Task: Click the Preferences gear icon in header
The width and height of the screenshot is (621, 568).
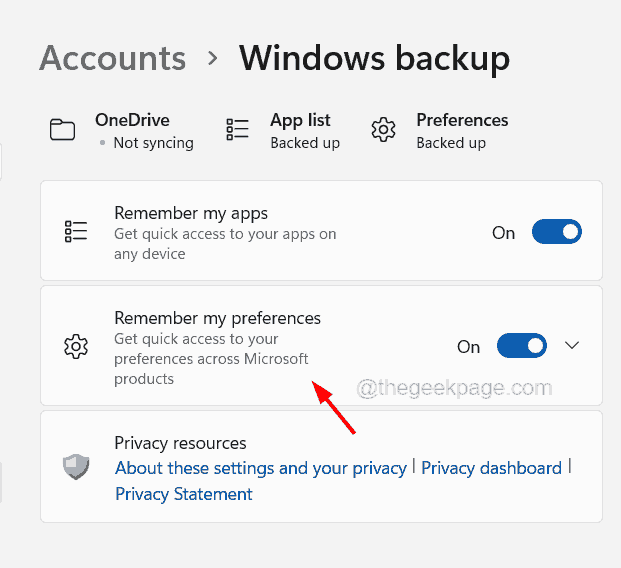Action: point(383,130)
